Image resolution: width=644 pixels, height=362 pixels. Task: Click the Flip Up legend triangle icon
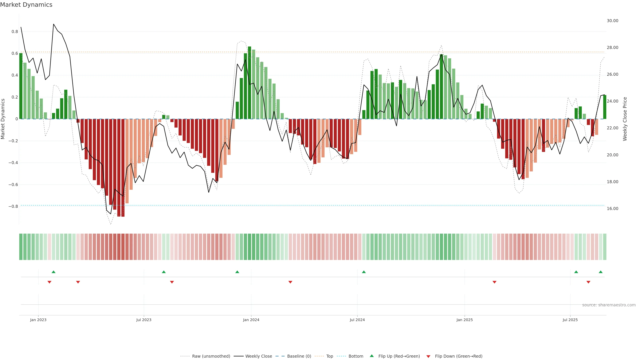pos(371,356)
